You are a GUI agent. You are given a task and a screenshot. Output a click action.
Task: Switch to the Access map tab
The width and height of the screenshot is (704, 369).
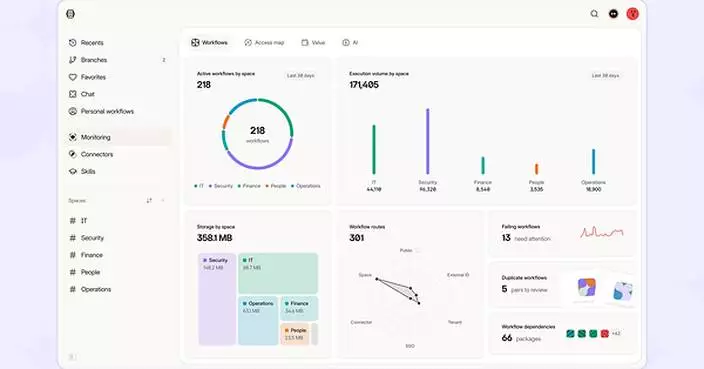[x=264, y=43]
